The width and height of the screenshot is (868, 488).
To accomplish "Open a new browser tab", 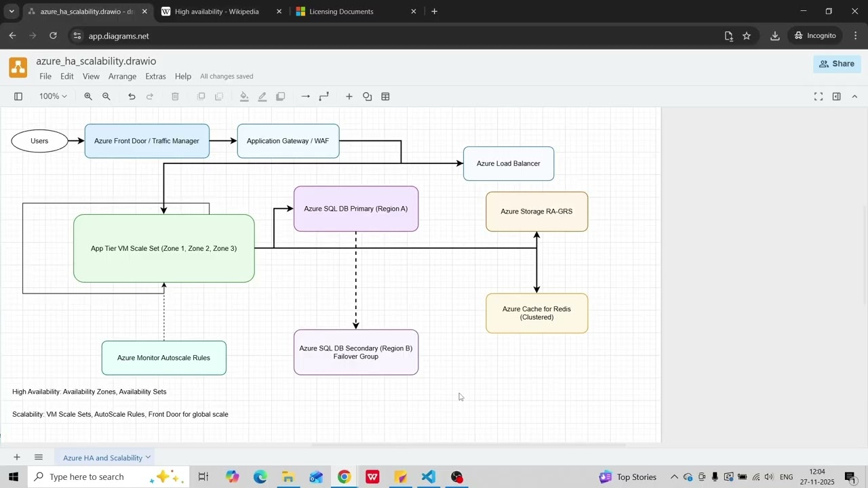I will (x=434, y=12).
